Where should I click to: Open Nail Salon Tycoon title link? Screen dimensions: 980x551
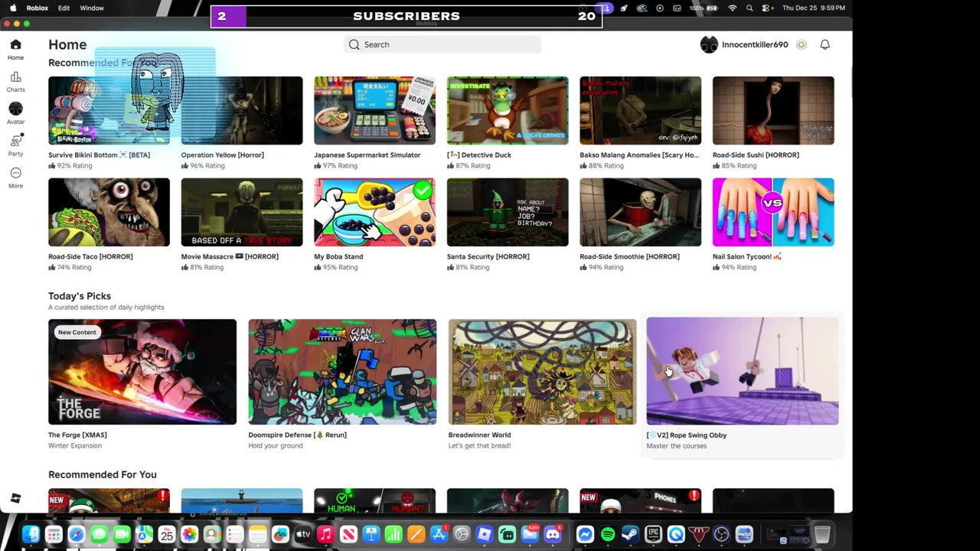pos(746,256)
